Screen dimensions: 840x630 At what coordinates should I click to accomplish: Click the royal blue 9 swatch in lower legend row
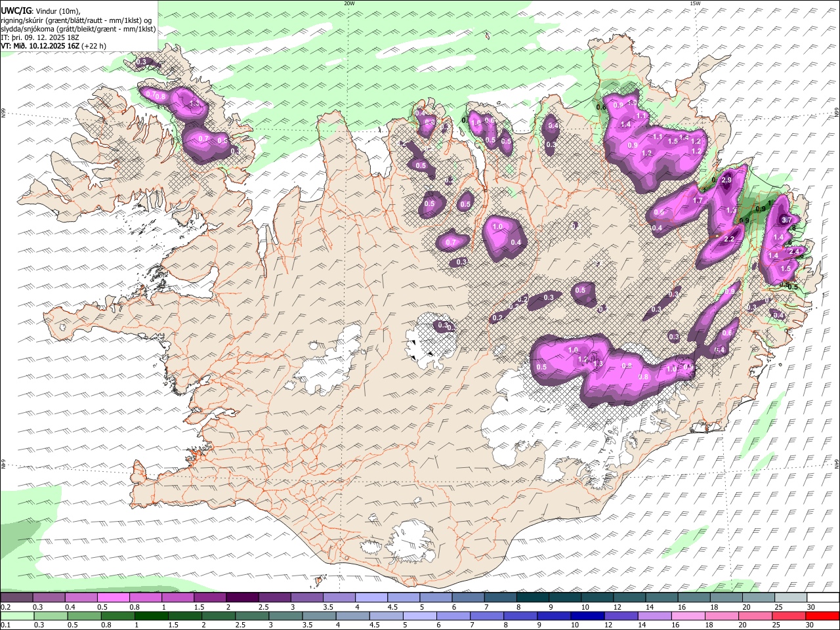[x=554, y=616]
